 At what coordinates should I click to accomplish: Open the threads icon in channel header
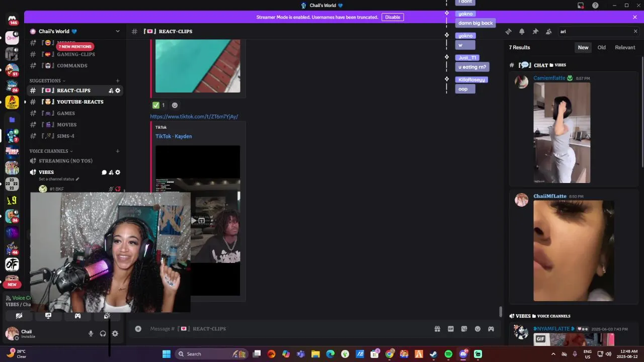coord(508,31)
